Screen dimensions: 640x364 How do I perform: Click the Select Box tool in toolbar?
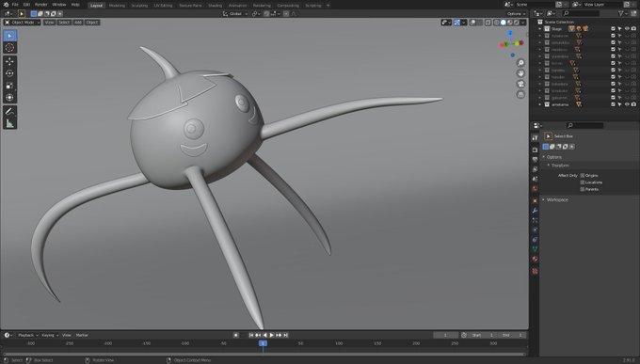click(9, 36)
